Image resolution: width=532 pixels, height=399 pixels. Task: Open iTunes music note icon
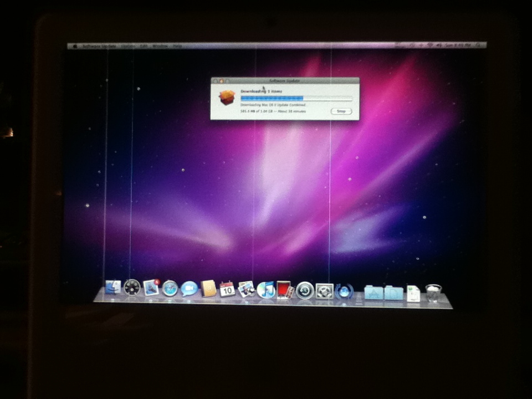point(265,290)
